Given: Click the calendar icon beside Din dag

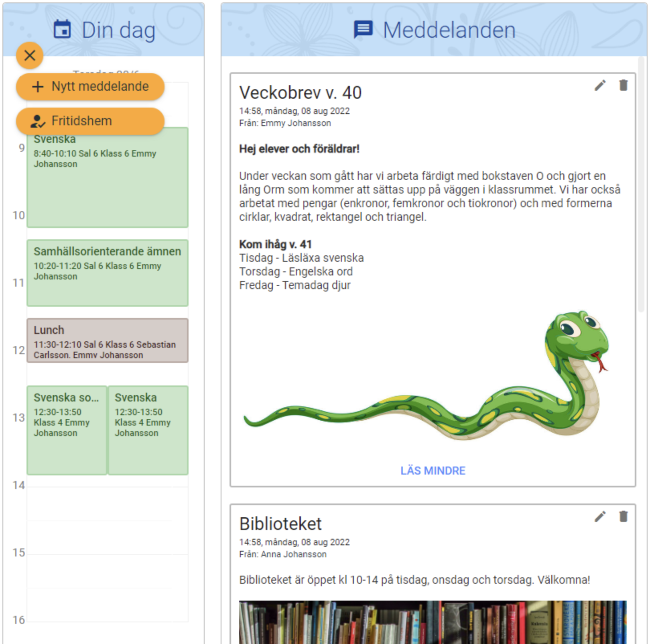Looking at the screenshot, I should (x=62, y=30).
